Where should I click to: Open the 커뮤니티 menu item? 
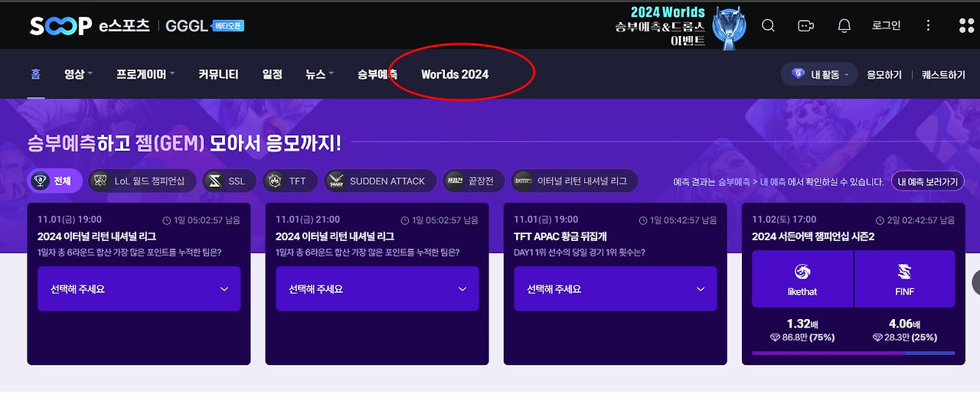pos(218,74)
